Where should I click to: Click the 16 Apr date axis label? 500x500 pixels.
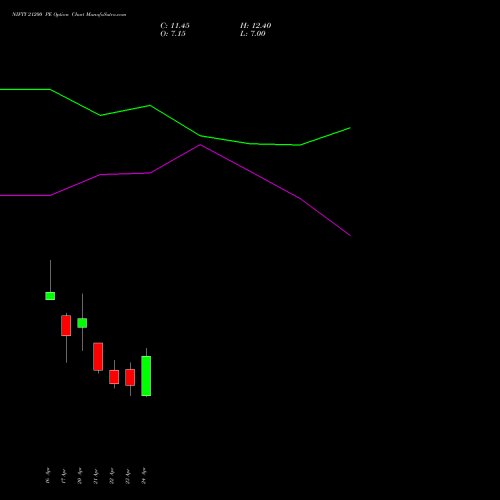[x=48, y=476]
